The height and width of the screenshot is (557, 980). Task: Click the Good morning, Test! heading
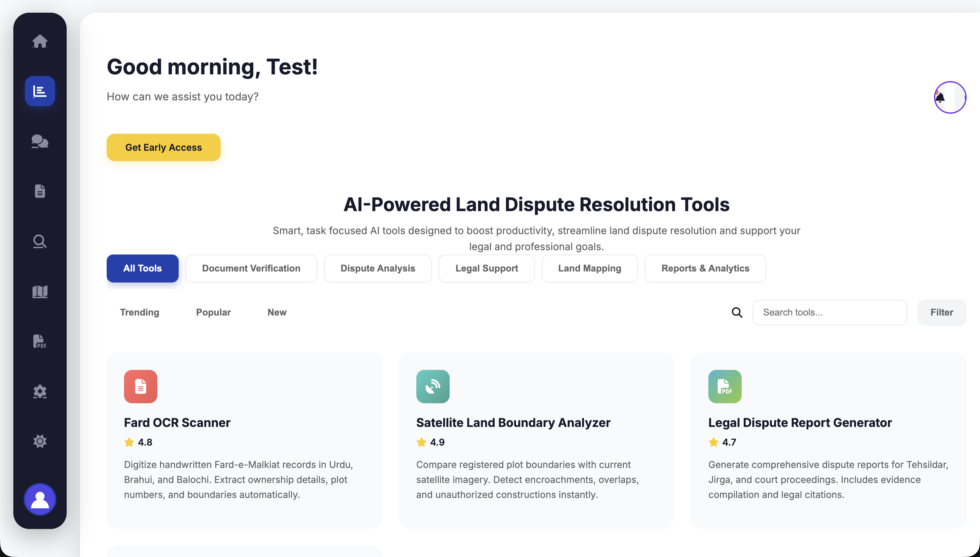click(x=212, y=67)
